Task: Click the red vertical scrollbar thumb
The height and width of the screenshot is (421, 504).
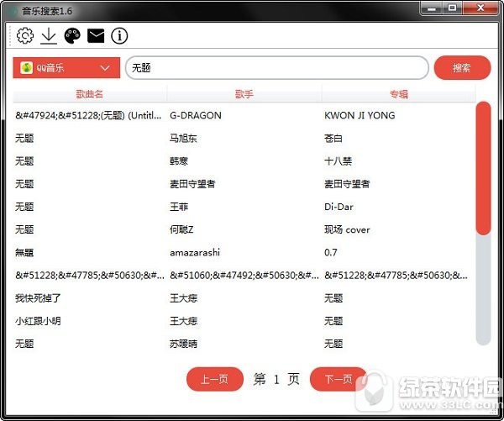Action: point(483,168)
